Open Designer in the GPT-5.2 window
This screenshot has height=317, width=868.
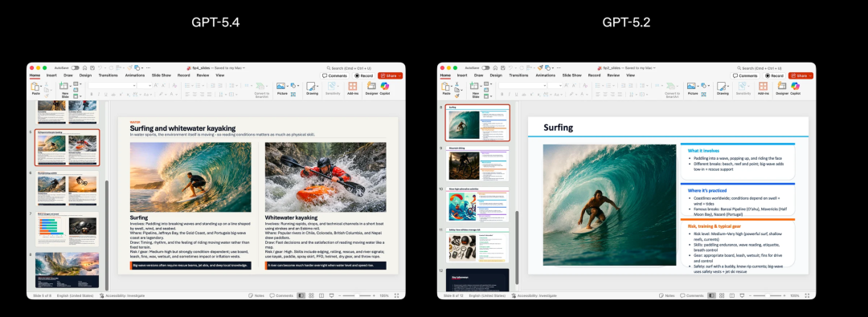[782, 88]
